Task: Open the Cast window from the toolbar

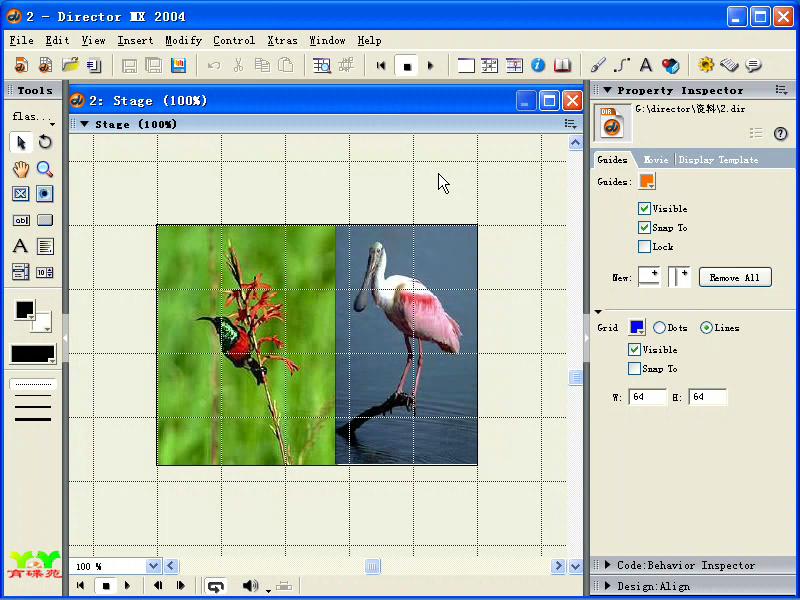Action: (x=490, y=65)
